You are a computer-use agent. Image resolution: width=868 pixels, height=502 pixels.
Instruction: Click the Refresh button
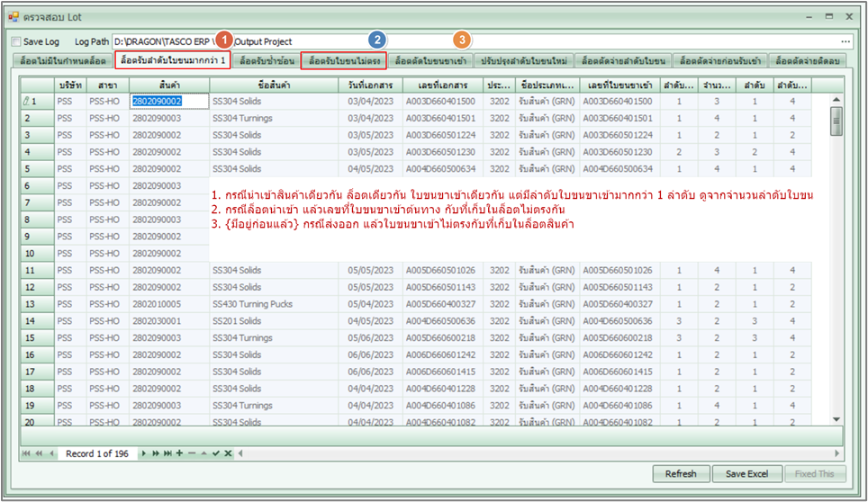(x=681, y=474)
